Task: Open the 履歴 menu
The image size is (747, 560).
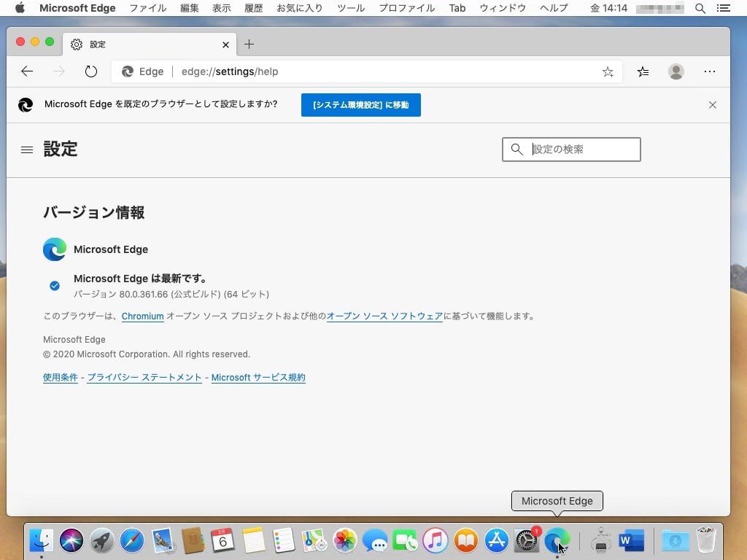Action: [x=253, y=8]
